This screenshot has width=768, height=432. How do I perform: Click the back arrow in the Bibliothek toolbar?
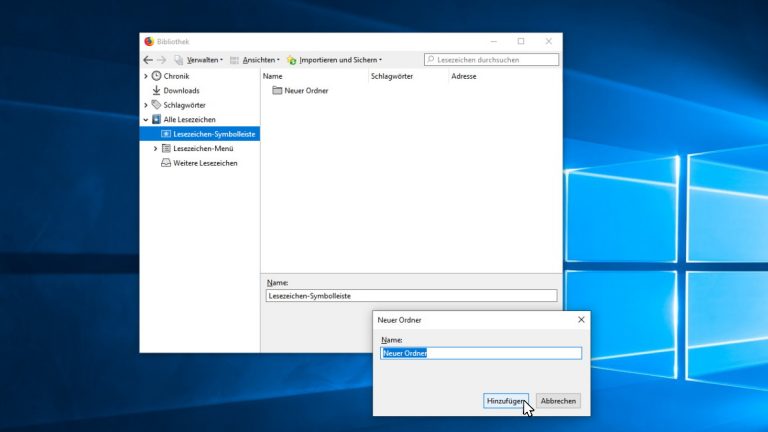click(148, 60)
